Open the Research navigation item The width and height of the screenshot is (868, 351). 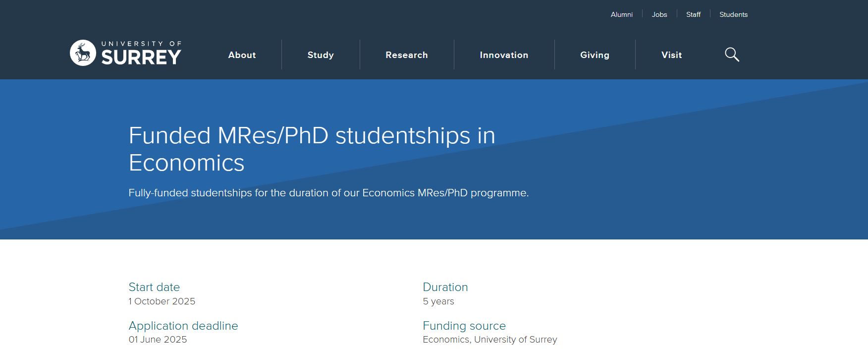point(407,55)
